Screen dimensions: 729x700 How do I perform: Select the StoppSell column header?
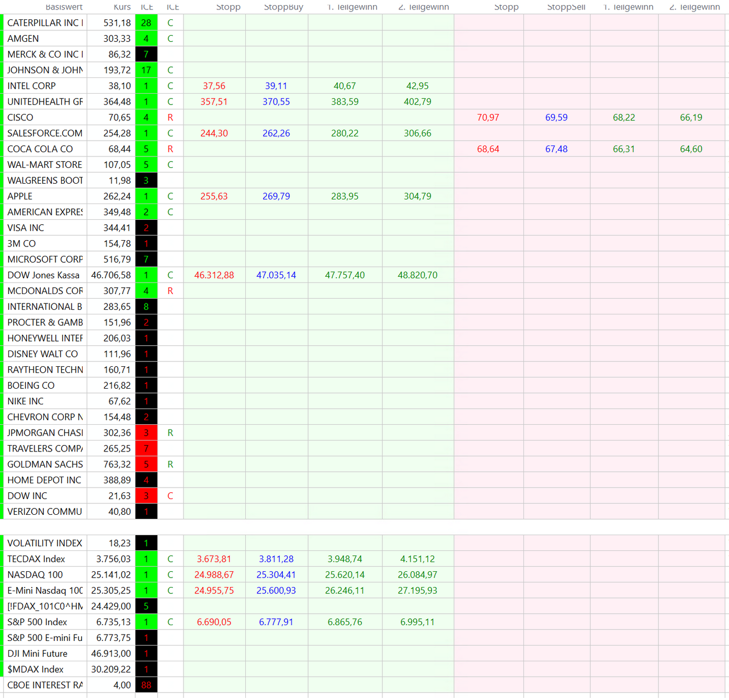coord(566,7)
